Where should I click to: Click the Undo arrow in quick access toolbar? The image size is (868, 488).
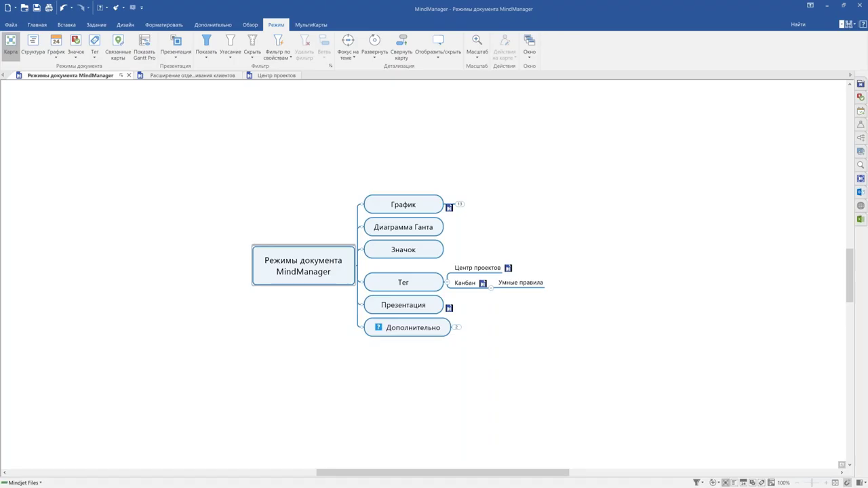click(x=63, y=7)
